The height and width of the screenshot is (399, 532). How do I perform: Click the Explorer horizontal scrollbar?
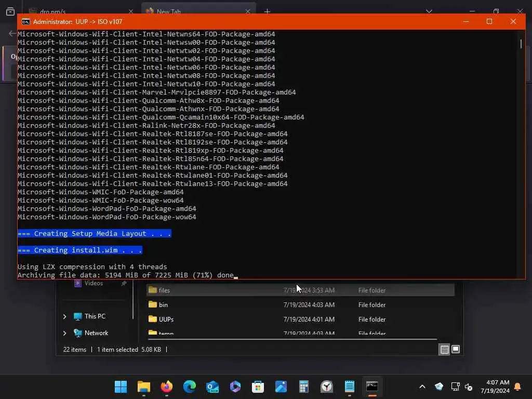tap(293, 339)
